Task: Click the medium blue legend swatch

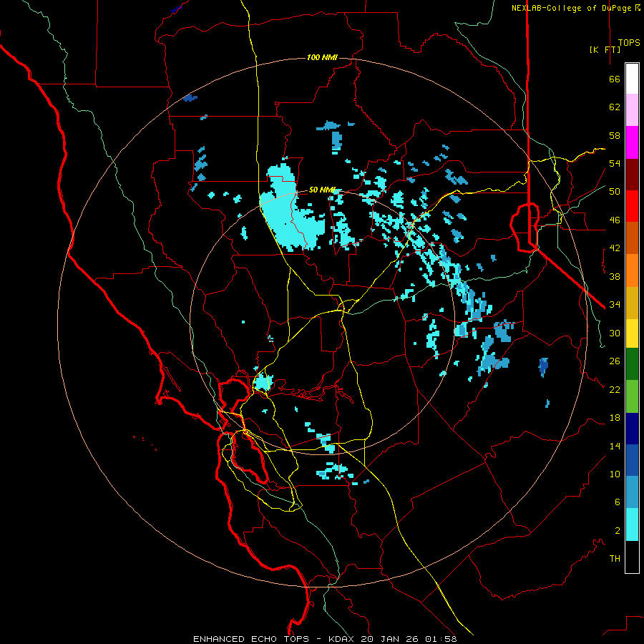Action: pyautogui.click(x=632, y=460)
